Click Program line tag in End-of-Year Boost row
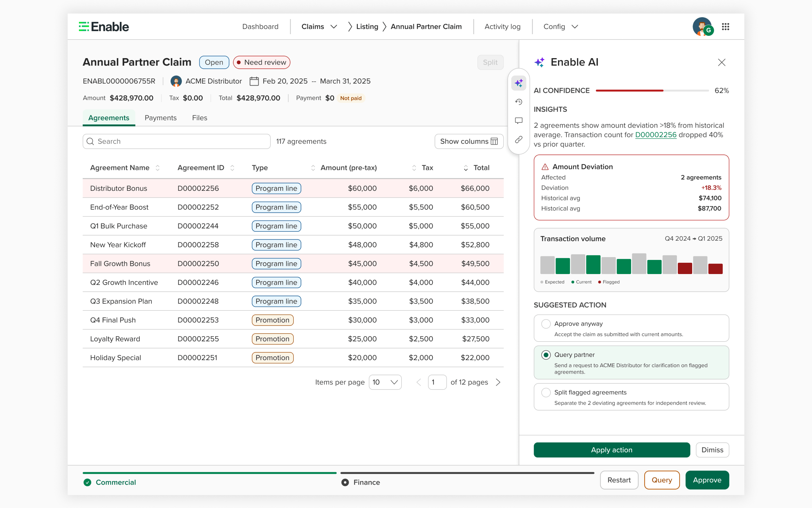The height and width of the screenshot is (508, 812). pyautogui.click(x=277, y=207)
